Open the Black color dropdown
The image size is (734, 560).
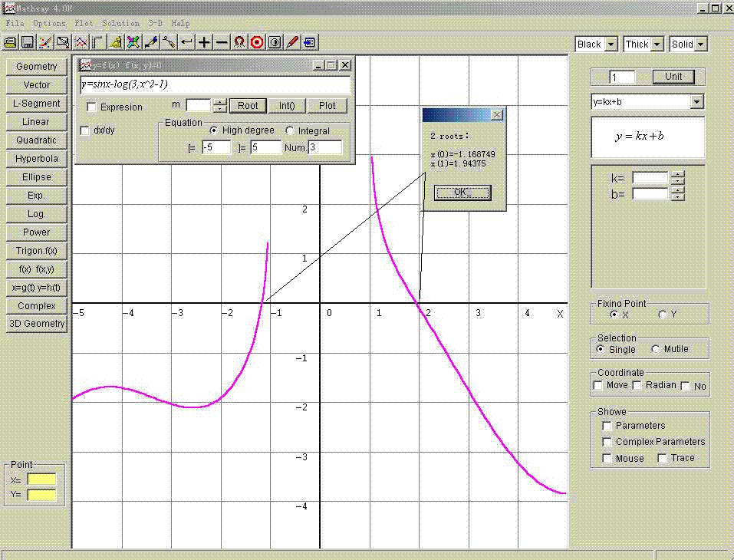pyautogui.click(x=611, y=44)
